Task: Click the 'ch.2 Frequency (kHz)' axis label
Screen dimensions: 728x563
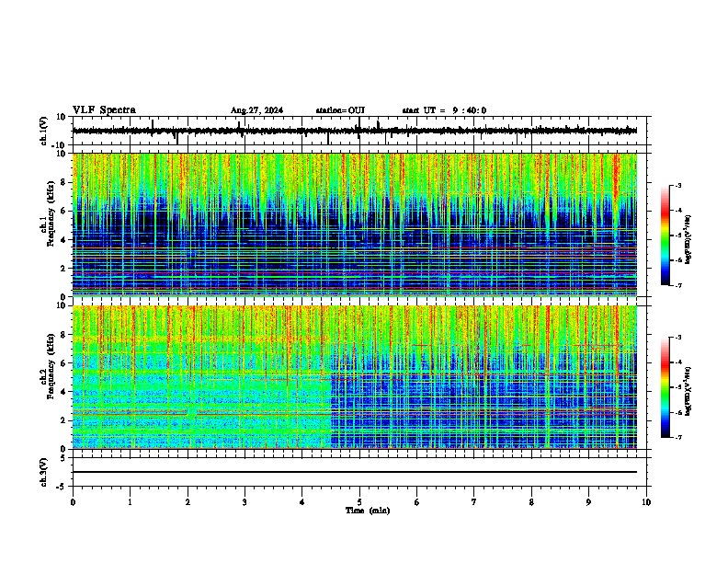Action: (47, 366)
